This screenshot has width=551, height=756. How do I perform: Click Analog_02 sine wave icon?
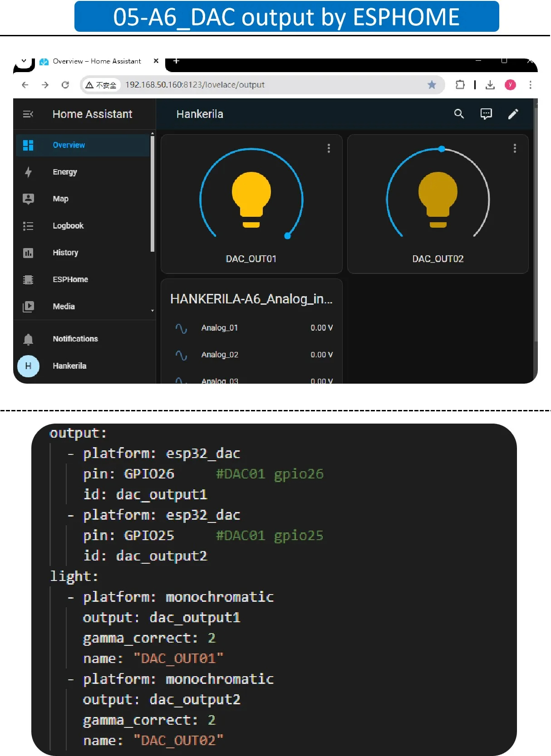tap(181, 355)
